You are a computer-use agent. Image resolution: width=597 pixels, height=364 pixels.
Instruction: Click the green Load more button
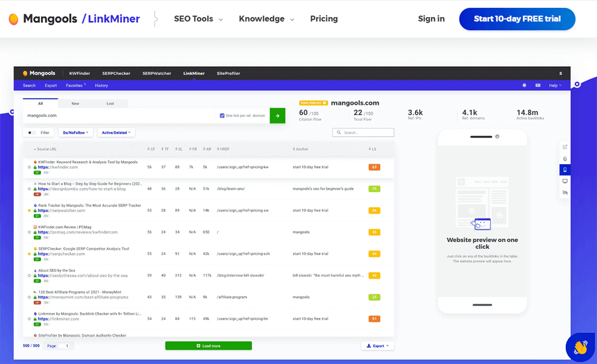pos(208,346)
